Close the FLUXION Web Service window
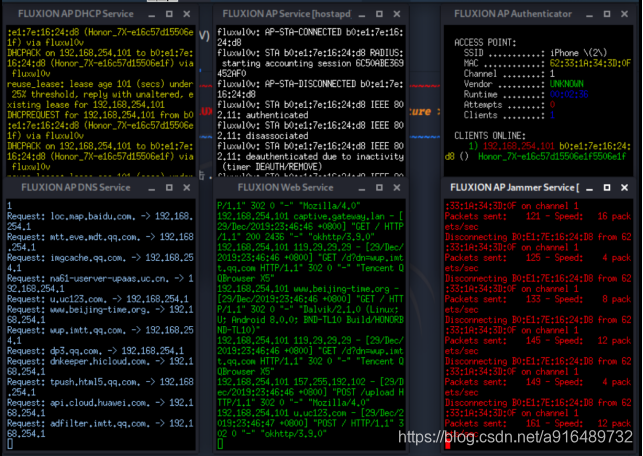Viewport: 643px width, 456px height. pyautogui.click(x=397, y=187)
